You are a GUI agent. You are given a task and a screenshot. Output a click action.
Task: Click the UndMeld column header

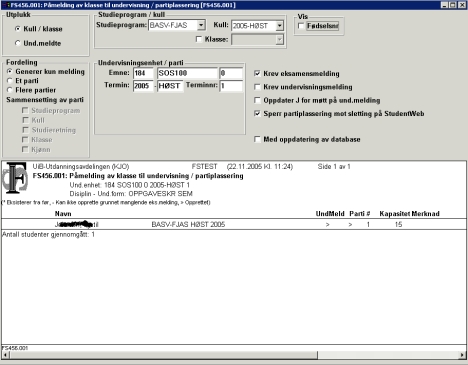tap(330, 214)
